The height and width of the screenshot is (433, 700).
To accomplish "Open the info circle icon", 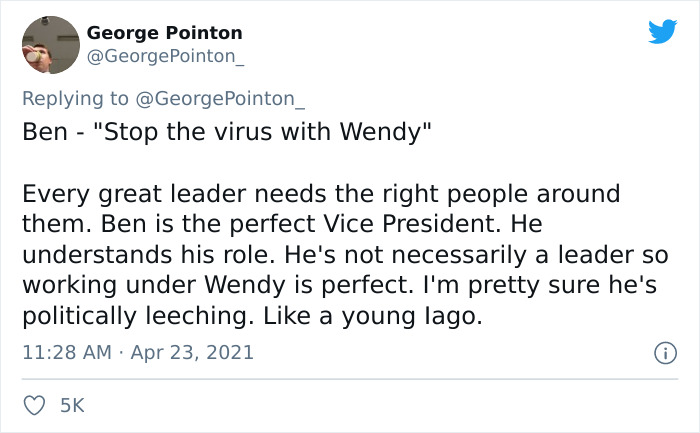I will (x=661, y=353).
